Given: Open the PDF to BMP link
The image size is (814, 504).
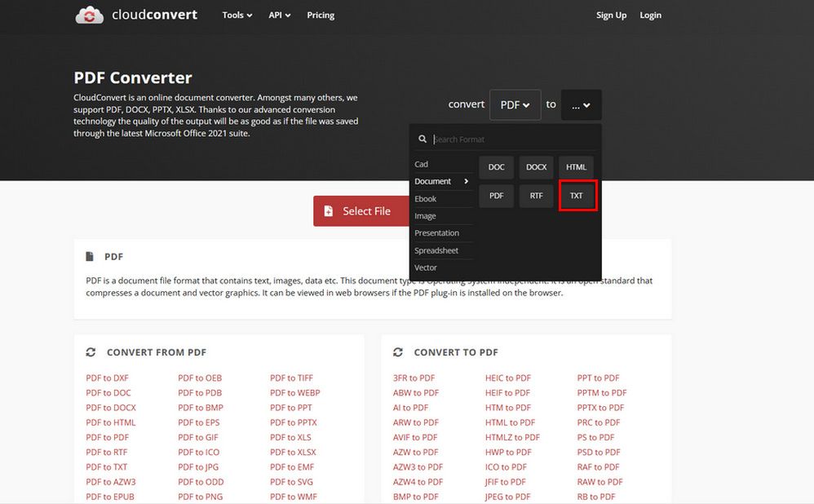Looking at the screenshot, I should pyautogui.click(x=201, y=408).
